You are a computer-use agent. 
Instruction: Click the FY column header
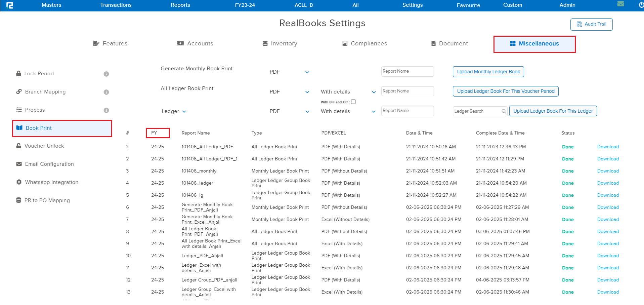click(154, 133)
